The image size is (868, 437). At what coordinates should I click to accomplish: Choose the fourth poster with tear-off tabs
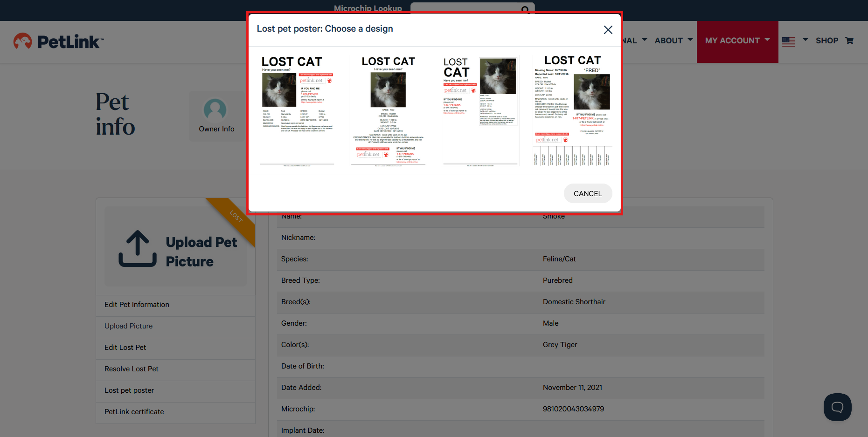tap(572, 111)
